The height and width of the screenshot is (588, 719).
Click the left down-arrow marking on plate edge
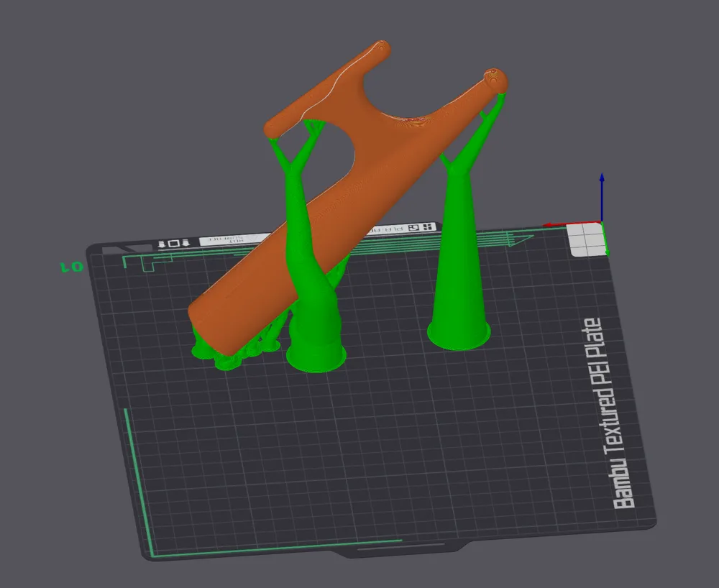click(x=162, y=244)
